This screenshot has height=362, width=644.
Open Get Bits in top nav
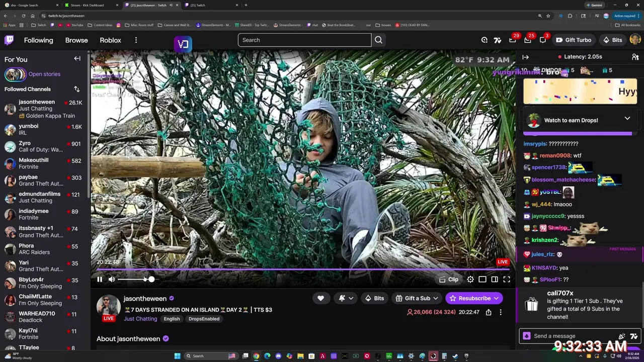[612, 40]
